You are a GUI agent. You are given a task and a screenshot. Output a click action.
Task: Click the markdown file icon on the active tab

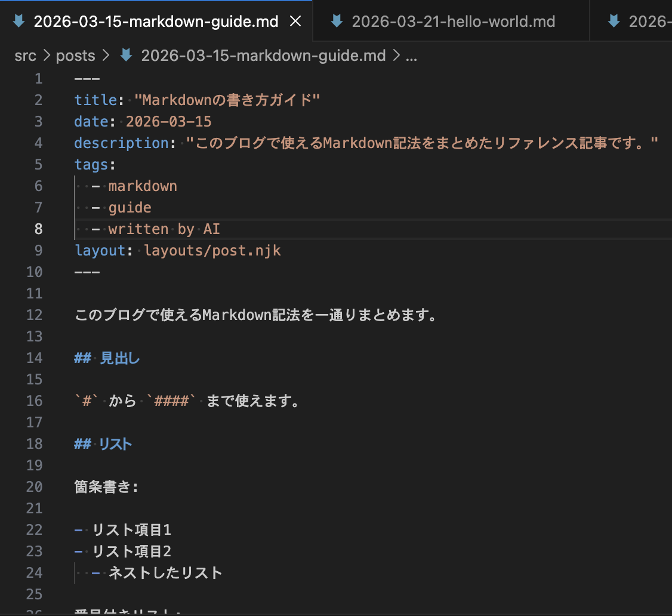click(18, 20)
